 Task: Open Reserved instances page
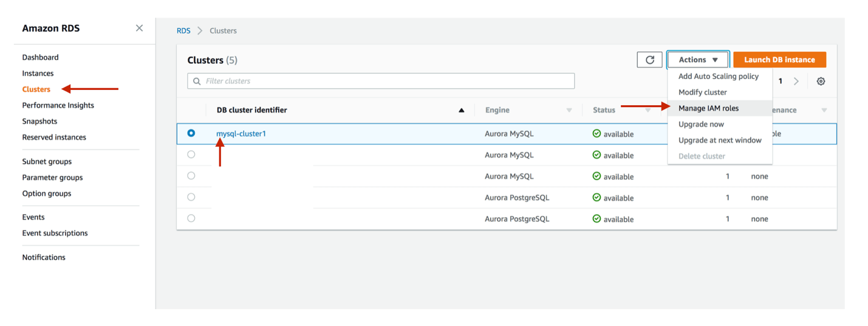54,137
